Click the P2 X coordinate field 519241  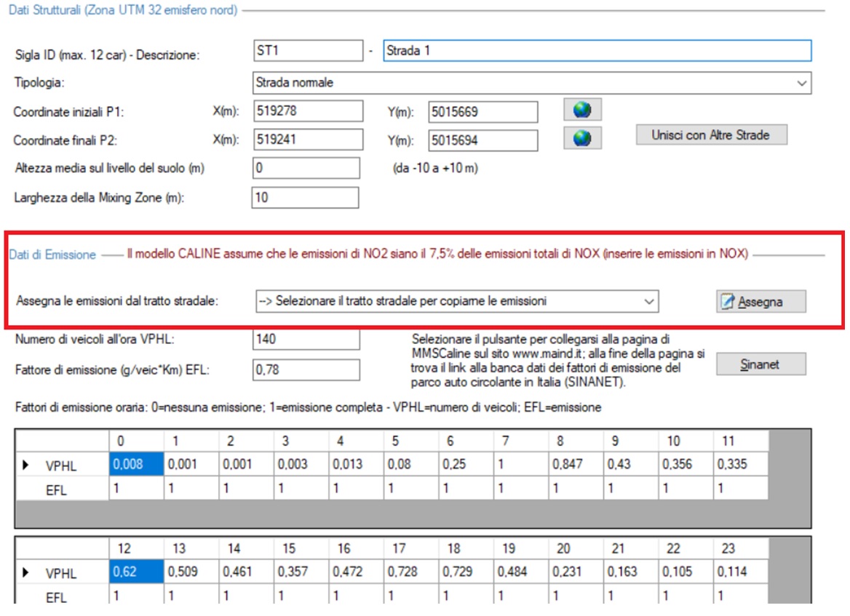306,138
